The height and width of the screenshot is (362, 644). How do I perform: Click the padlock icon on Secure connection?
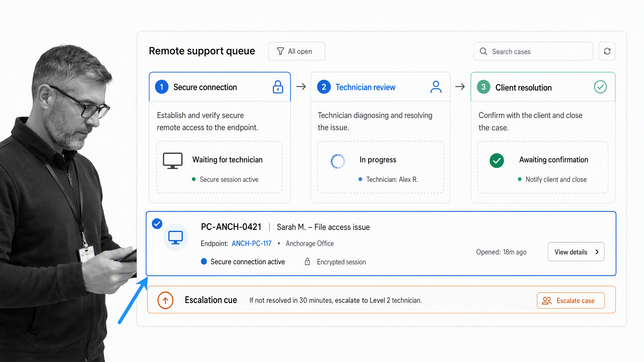pyautogui.click(x=278, y=87)
